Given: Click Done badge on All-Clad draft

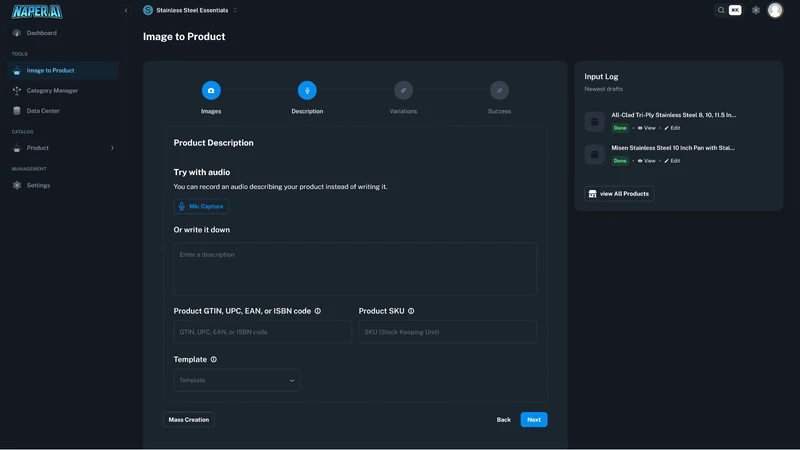Looking at the screenshot, I should [620, 128].
